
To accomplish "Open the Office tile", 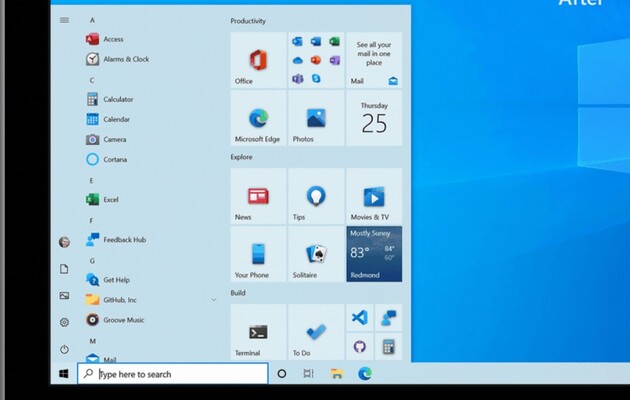I will click(x=258, y=60).
